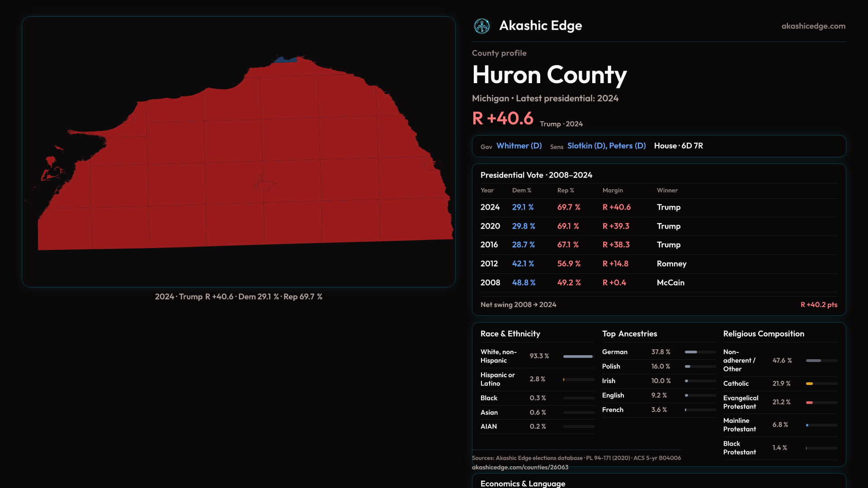Click the Akashic Edge logo icon

tap(481, 26)
